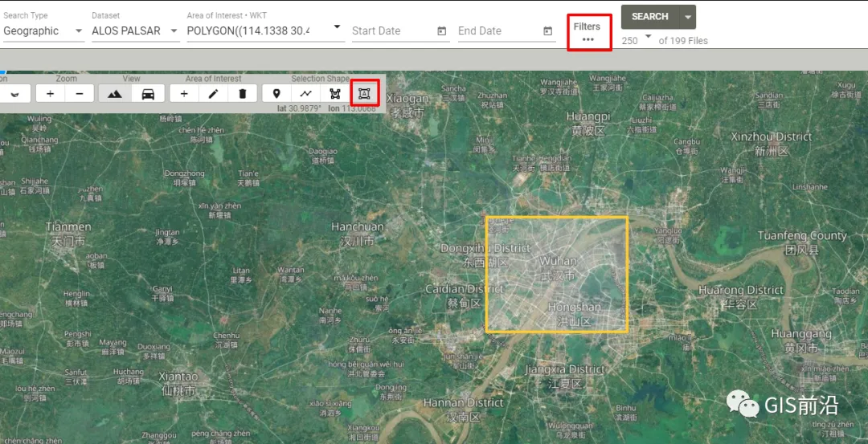Expand the arrow next to SEARCH button
This screenshot has height=444, width=868.
[x=687, y=17]
